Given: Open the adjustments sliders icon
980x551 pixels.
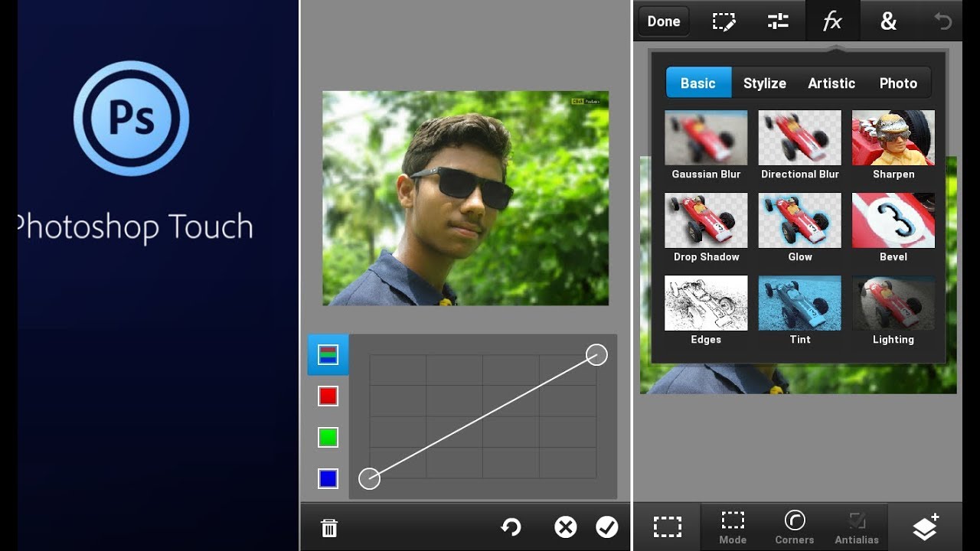Looking at the screenshot, I should click(x=778, y=21).
